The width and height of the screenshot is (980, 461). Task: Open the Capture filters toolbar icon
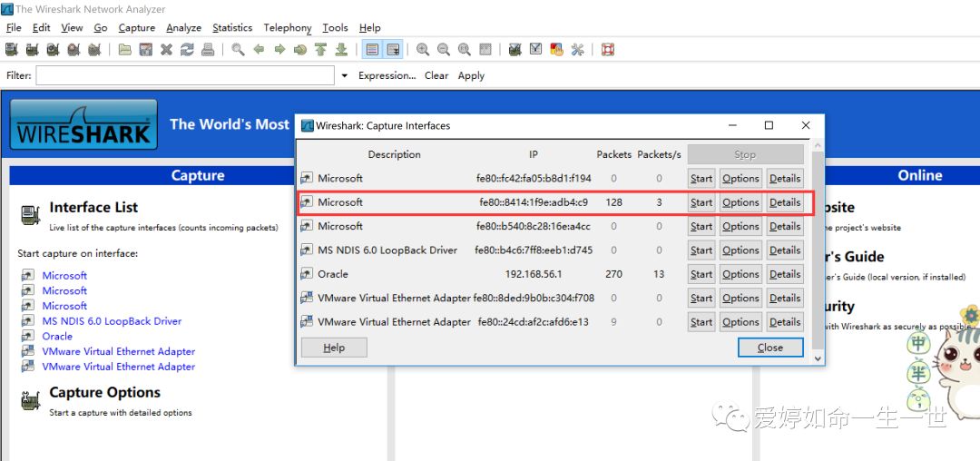pyautogui.click(x=515, y=49)
